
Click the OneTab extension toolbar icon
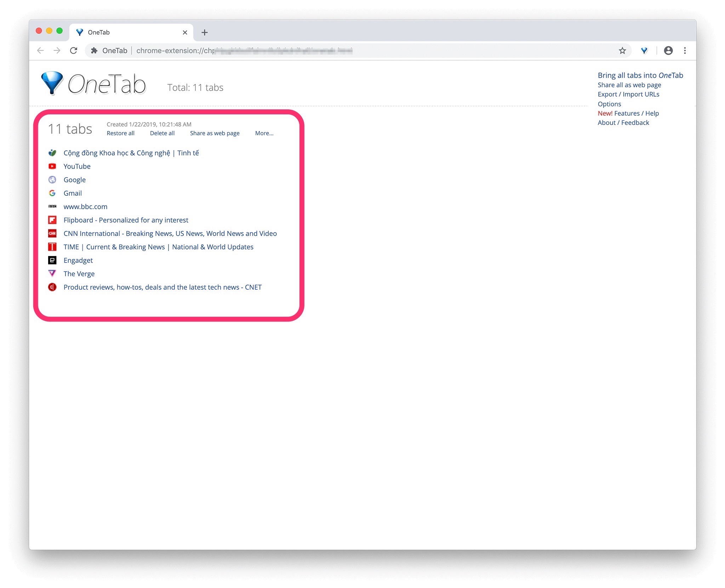(644, 51)
